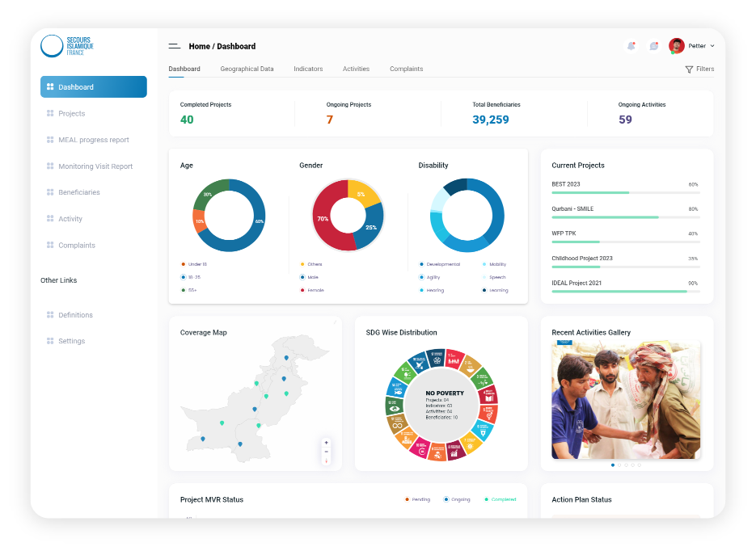Click the Secours Islamique France logo
756x551 pixels.
[68, 46]
